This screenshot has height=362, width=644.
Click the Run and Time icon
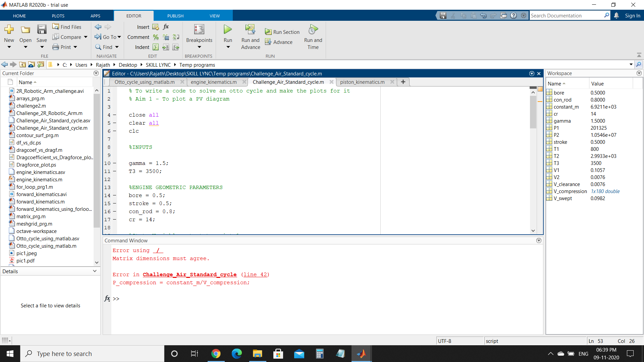pyautogui.click(x=313, y=30)
